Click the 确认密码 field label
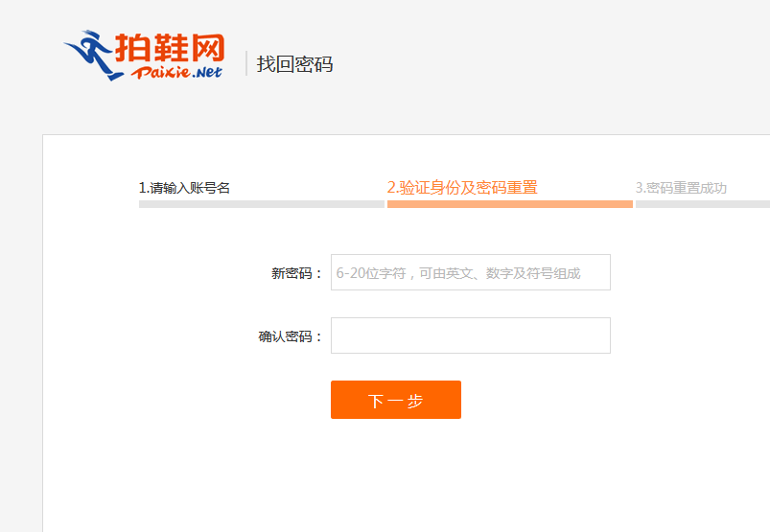 [x=291, y=336]
